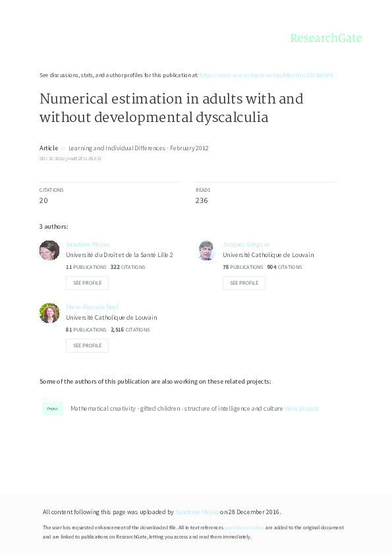Open the researchgate.net publication URL link
The width and height of the screenshot is (392, 555).
click(x=266, y=75)
